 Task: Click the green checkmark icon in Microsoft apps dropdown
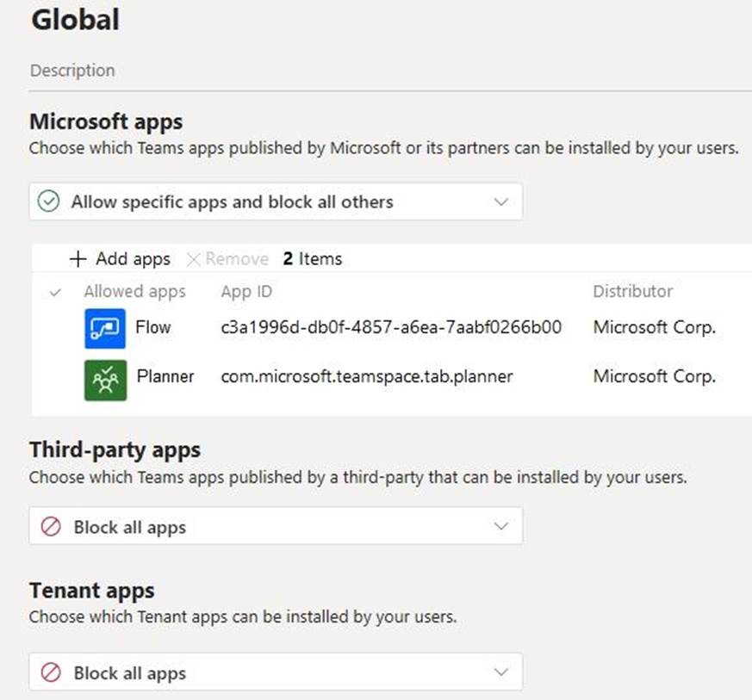click(x=50, y=201)
